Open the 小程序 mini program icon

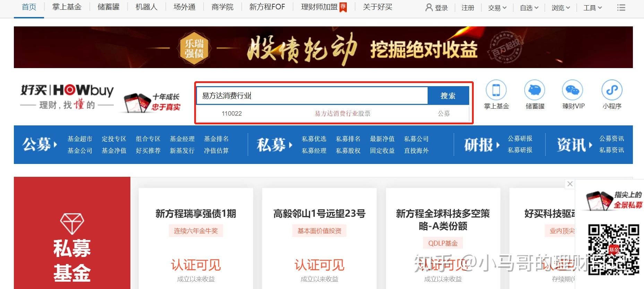[x=612, y=90]
